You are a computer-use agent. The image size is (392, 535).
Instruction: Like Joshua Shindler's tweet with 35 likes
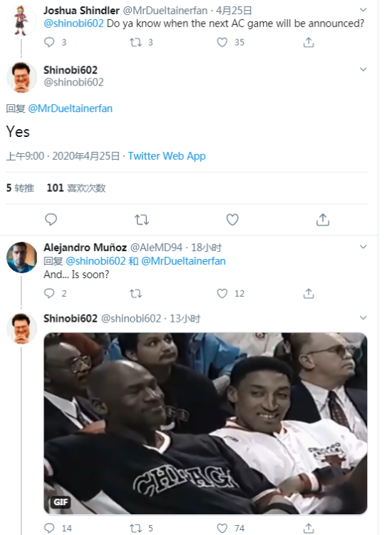pos(222,42)
